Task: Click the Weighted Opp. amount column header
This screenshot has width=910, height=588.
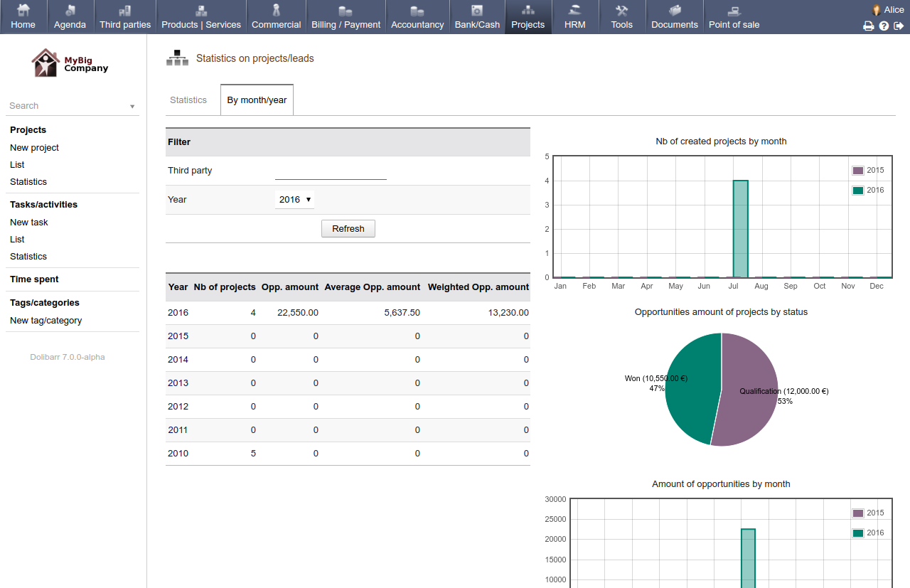Action: coord(478,287)
